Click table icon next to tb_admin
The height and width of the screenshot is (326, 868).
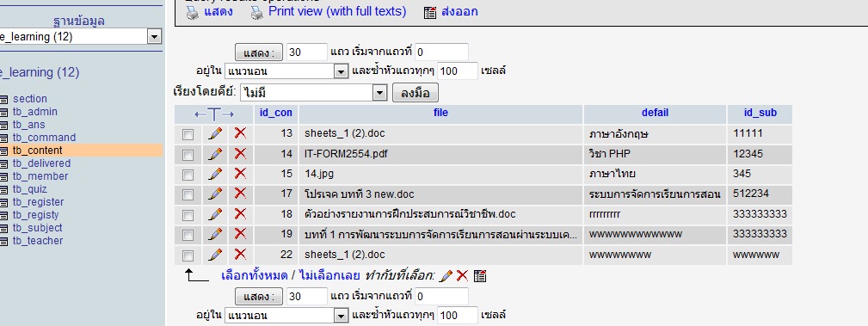[x=4, y=113]
